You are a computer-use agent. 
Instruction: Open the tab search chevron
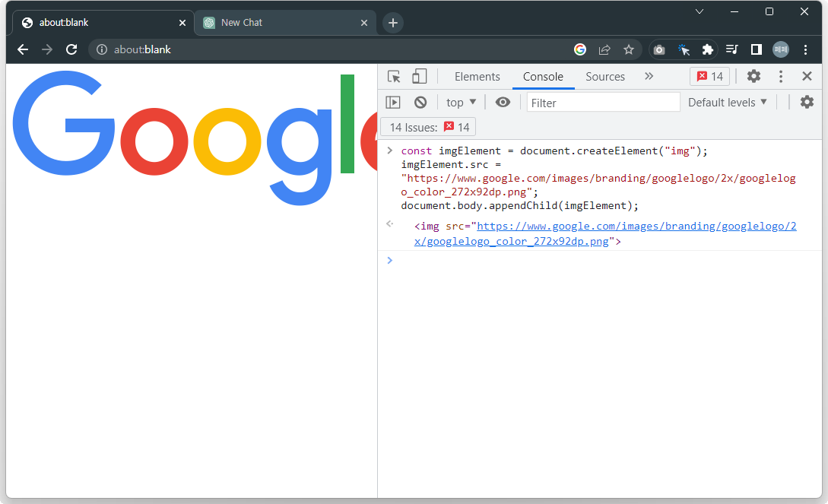pos(700,11)
